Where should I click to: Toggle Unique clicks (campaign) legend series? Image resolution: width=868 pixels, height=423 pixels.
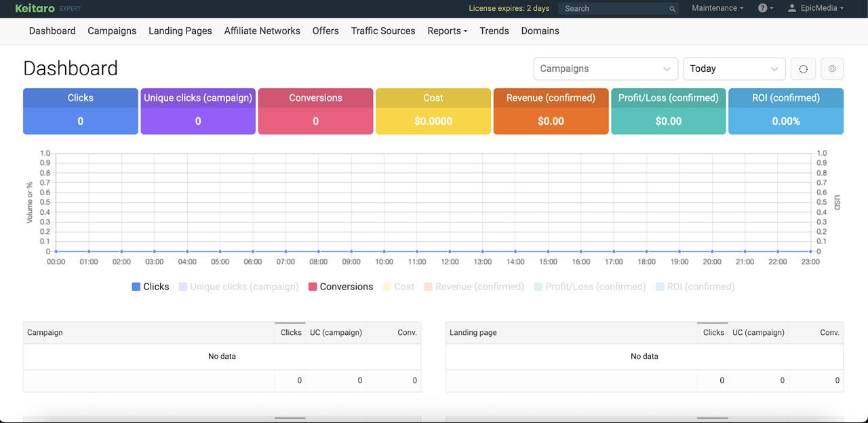[x=239, y=287]
